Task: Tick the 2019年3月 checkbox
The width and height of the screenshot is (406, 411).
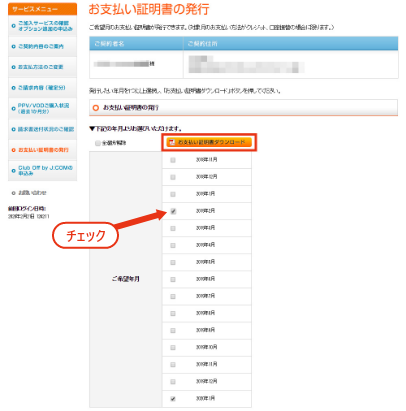Action: coord(173,228)
